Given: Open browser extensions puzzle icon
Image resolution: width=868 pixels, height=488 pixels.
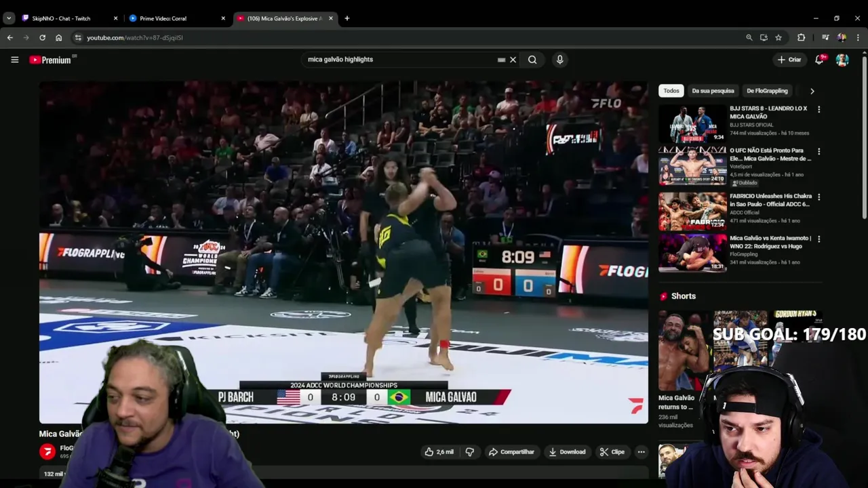Looking at the screenshot, I should tap(801, 38).
